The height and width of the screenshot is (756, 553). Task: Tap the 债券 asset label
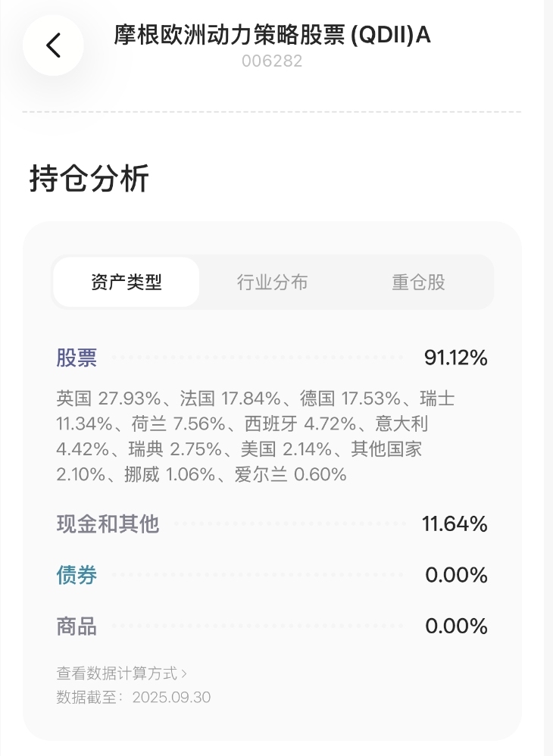pos(77,575)
